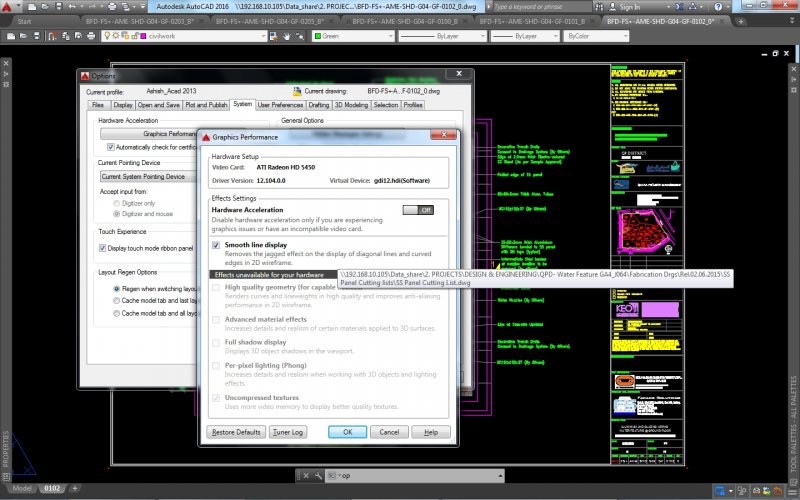Open the Start drawing tab

tap(24, 21)
